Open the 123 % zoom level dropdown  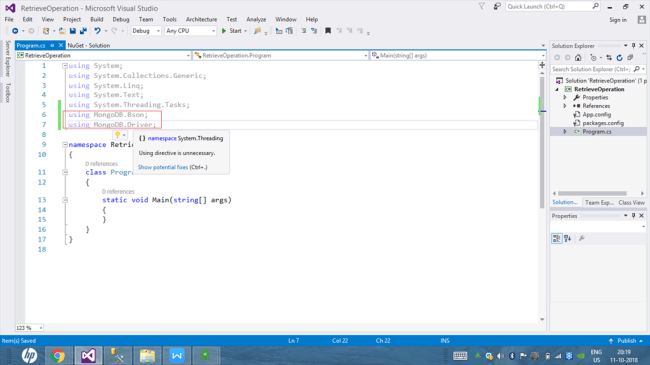(29, 328)
